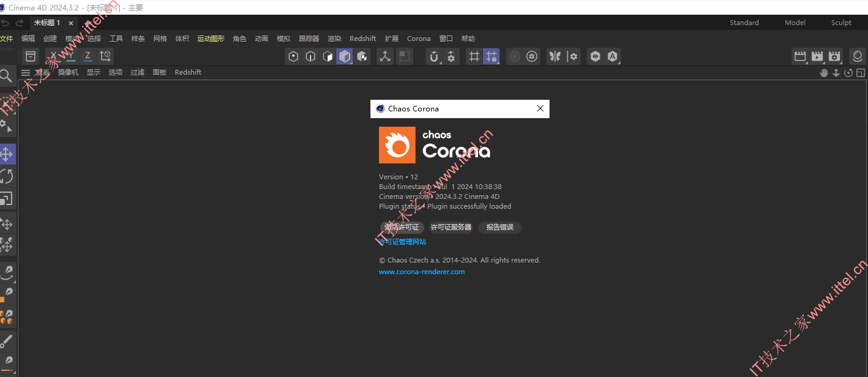Click Render to Picture Viewer play clapperboard
This screenshot has height=377, width=868.
(x=817, y=57)
